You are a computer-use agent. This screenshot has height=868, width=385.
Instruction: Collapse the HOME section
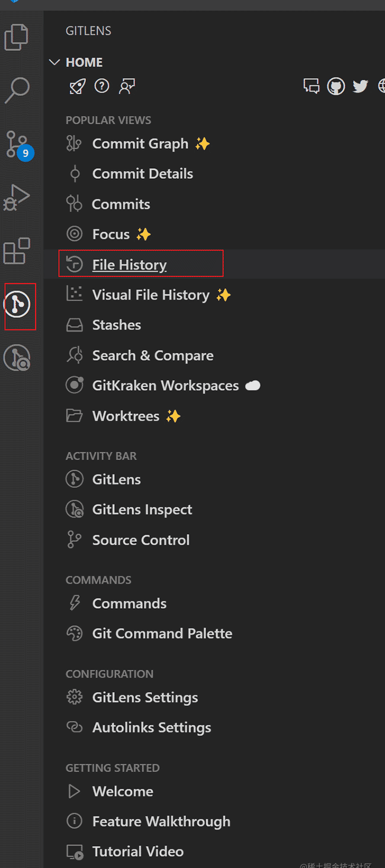click(x=54, y=62)
